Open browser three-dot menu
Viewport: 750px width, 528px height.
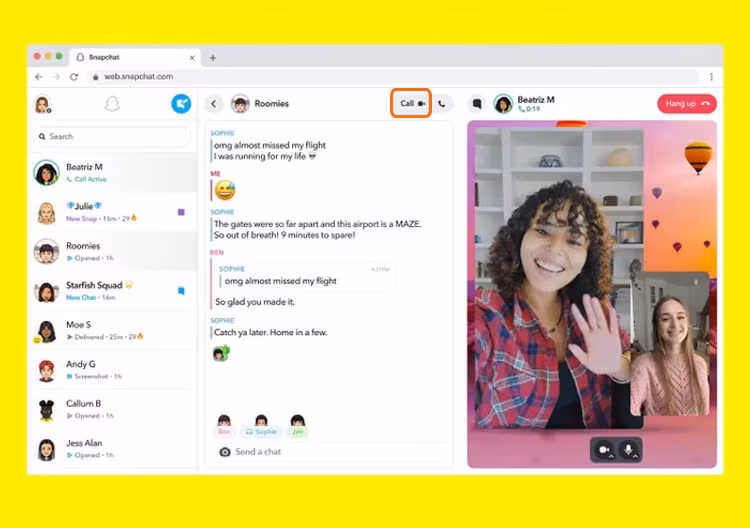point(711,77)
